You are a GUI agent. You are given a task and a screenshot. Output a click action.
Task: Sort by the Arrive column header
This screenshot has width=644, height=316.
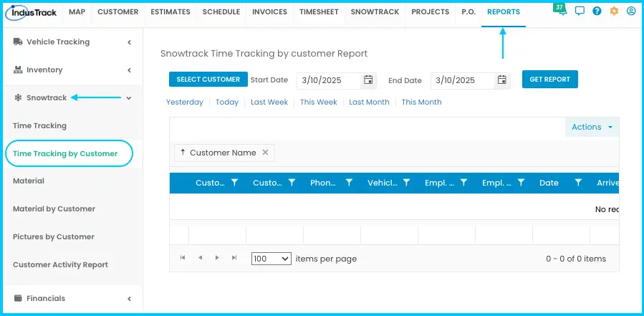608,183
